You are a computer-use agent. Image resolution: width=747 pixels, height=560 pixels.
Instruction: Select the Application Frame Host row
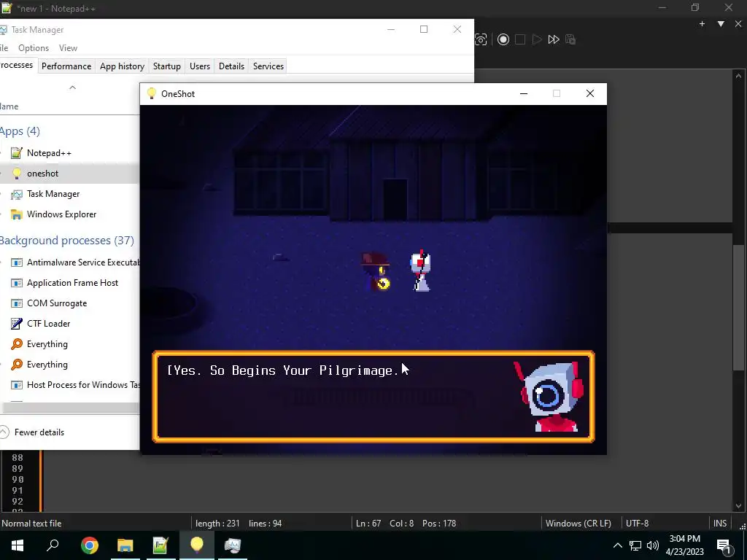(69, 283)
